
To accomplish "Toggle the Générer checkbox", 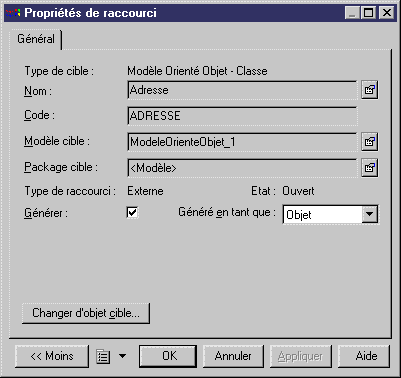I will click(132, 212).
